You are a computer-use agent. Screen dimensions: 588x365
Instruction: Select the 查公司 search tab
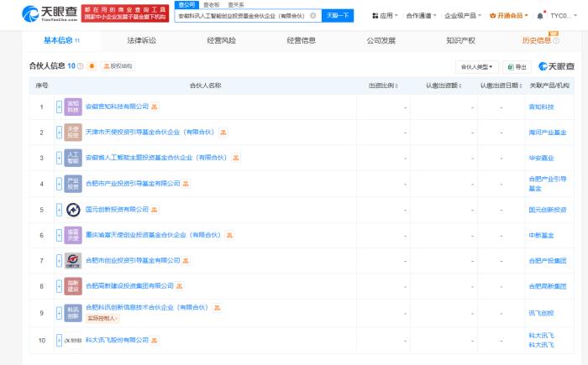[x=186, y=5]
